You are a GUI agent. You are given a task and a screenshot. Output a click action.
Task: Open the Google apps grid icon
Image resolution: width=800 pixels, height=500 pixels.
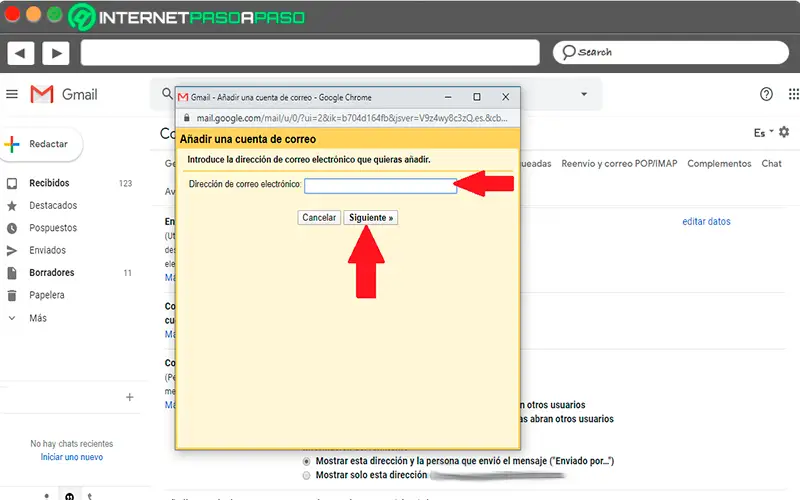pos(793,94)
